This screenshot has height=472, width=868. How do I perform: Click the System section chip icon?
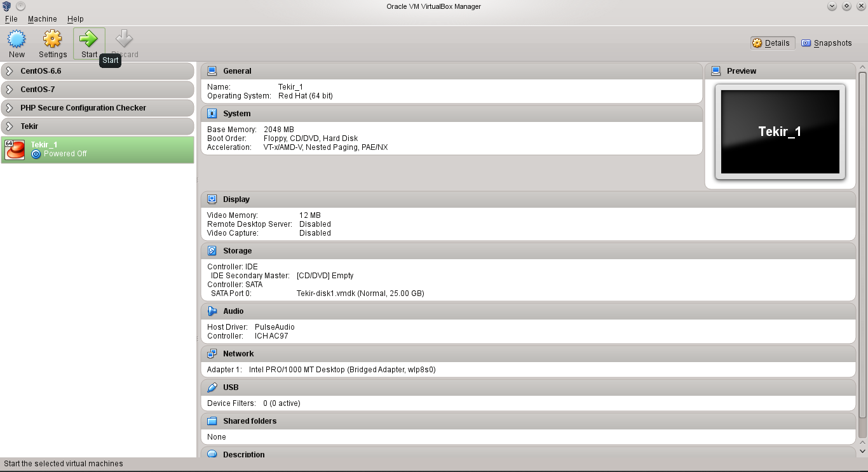[212, 114]
